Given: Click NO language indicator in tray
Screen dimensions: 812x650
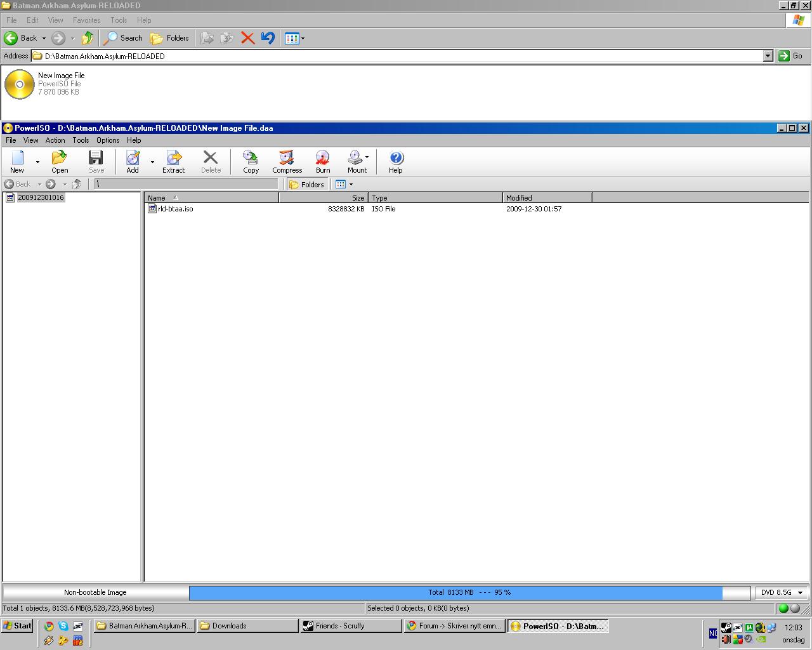Looking at the screenshot, I should 713,633.
